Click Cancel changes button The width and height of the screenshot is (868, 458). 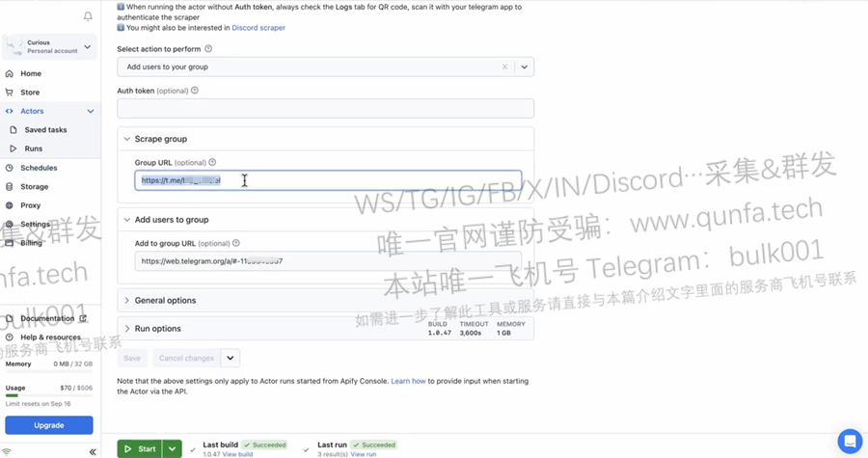pyautogui.click(x=186, y=358)
